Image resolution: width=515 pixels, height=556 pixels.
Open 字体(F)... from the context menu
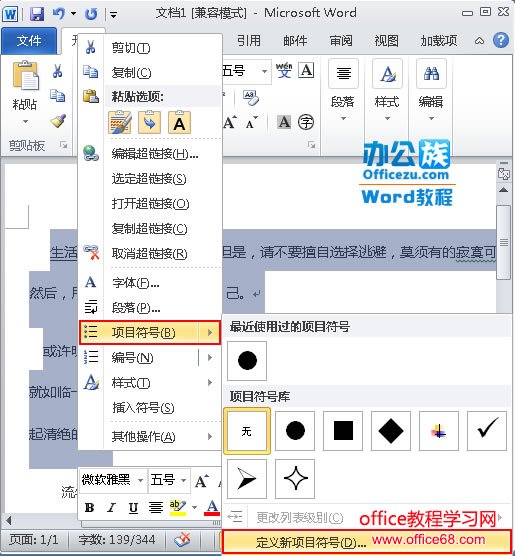click(150, 283)
